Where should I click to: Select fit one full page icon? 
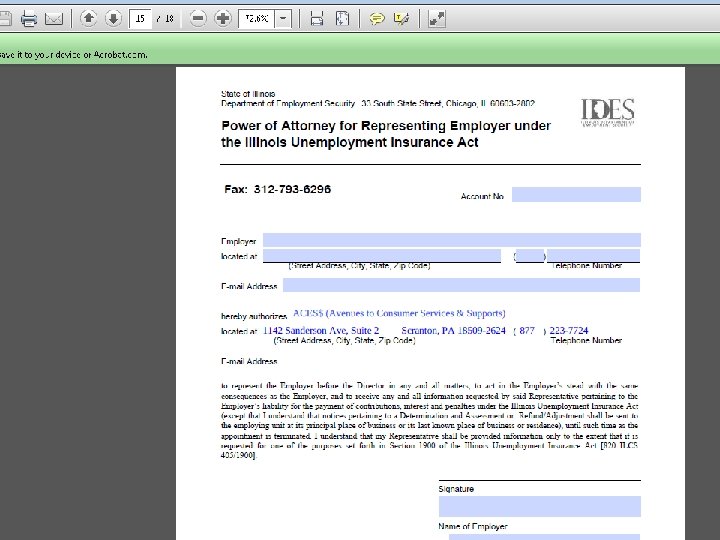click(342, 19)
